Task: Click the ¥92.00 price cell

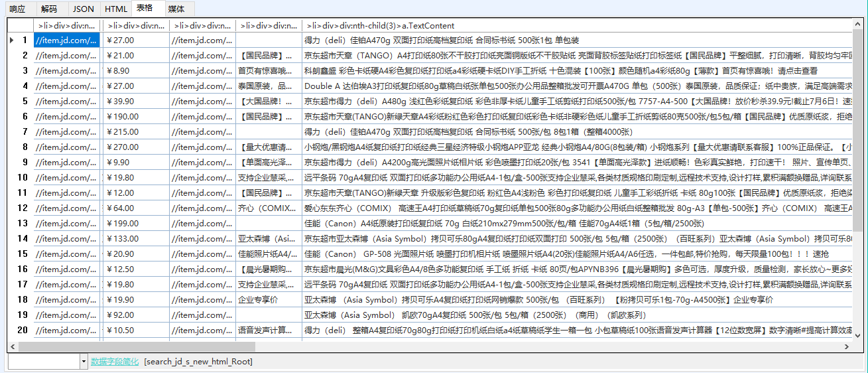Action: 135,315
